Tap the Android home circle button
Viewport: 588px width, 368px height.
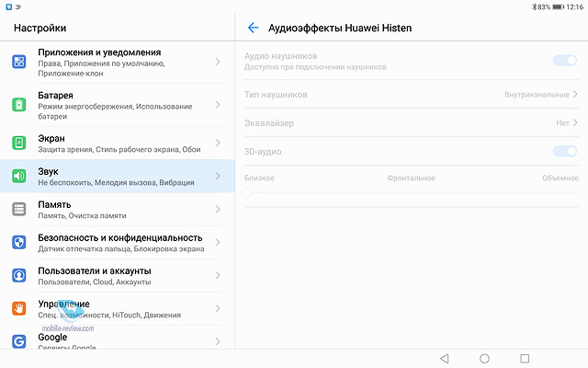point(484,359)
